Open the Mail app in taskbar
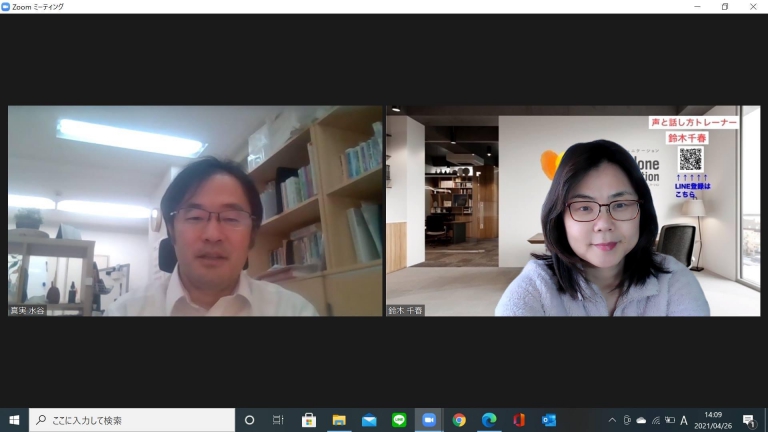 coord(369,420)
